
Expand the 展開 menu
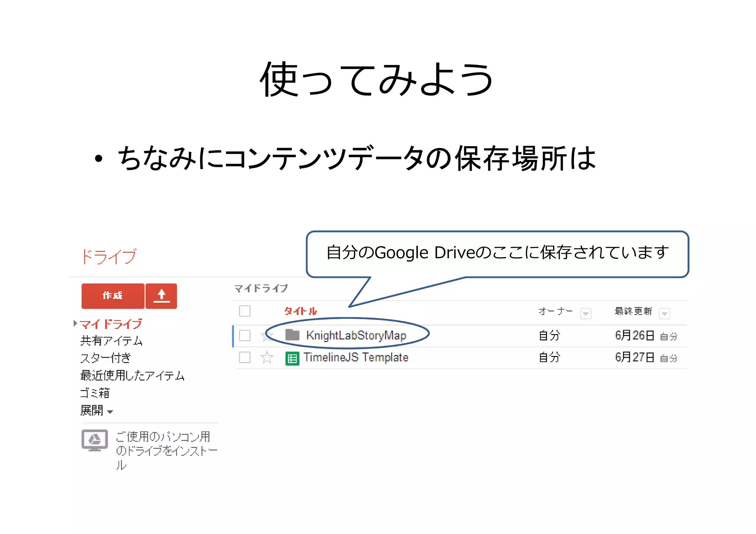(x=97, y=410)
